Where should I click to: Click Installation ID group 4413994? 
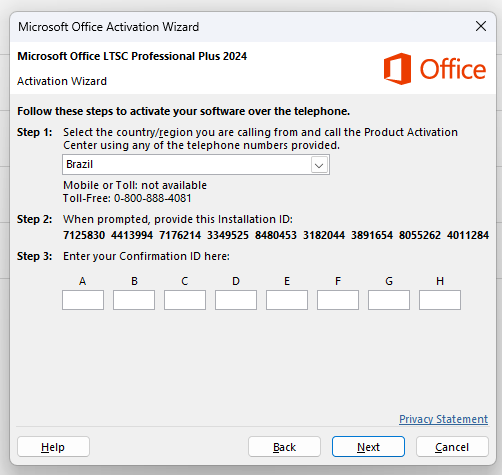tap(132, 235)
